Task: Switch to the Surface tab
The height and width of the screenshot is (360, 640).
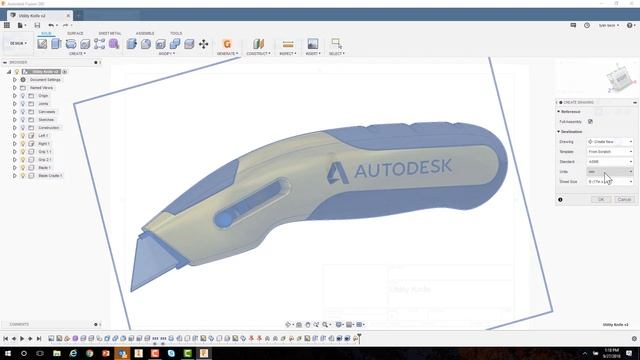Action: coord(75,33)
